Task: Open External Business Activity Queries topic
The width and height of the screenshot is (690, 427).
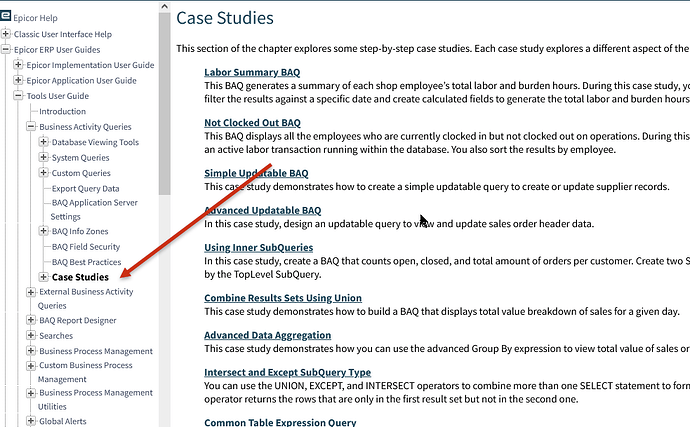Action: (x=85, y=298)
